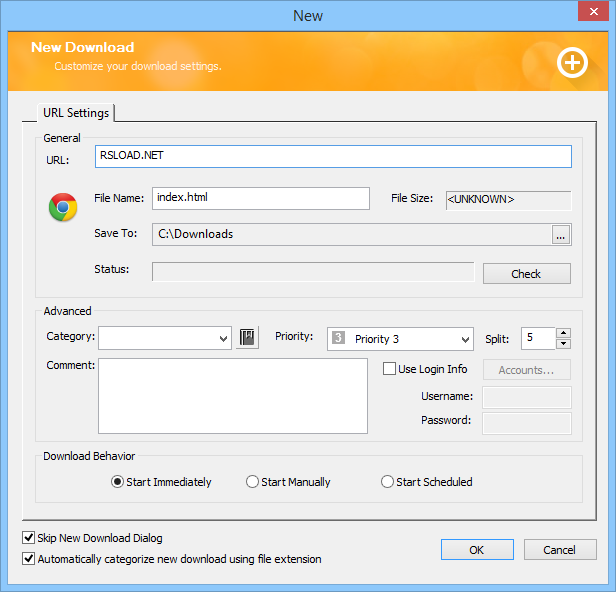This screenshot has width=616, height=592.
Task: Click the File Size UNKNOWN field
Action: click(508, 200)
